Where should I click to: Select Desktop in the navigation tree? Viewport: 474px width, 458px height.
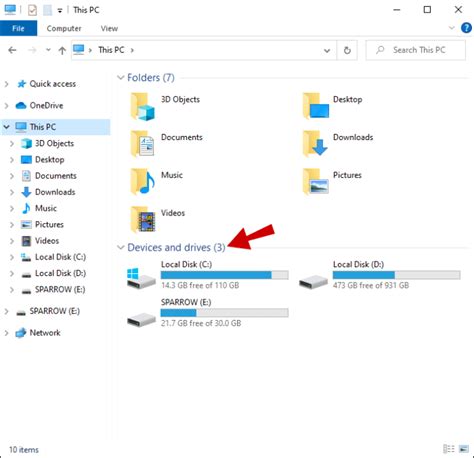tap(50, 160)
